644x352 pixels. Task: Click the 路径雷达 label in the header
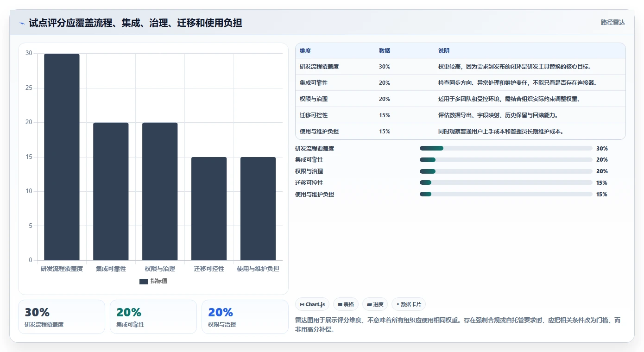click(x=612, y=22)
